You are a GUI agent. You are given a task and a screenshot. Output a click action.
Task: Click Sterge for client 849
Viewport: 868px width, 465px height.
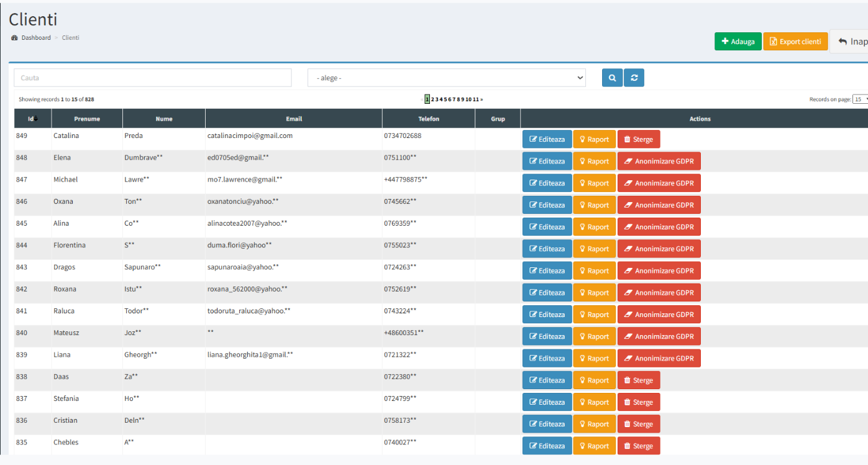(638, 139)
